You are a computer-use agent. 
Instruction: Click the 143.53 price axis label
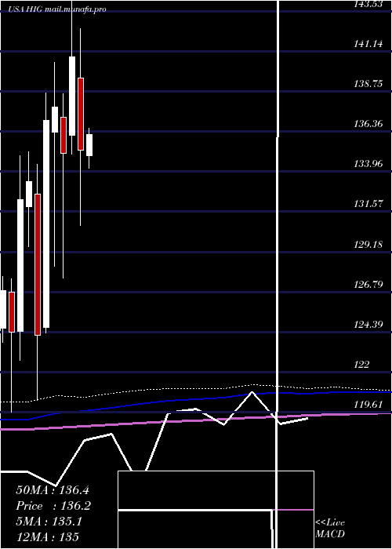point(368,4)
